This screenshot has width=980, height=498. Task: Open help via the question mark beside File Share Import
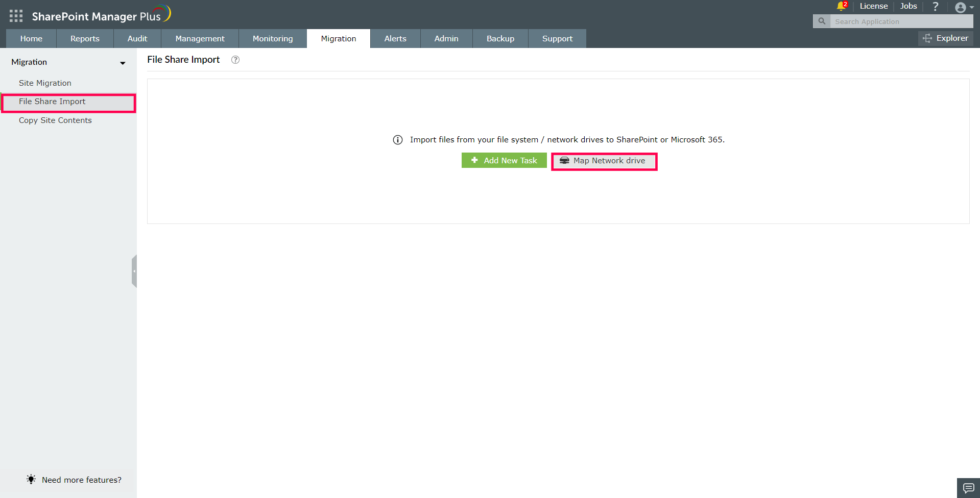pyautogui.click(x=235, y=60)
